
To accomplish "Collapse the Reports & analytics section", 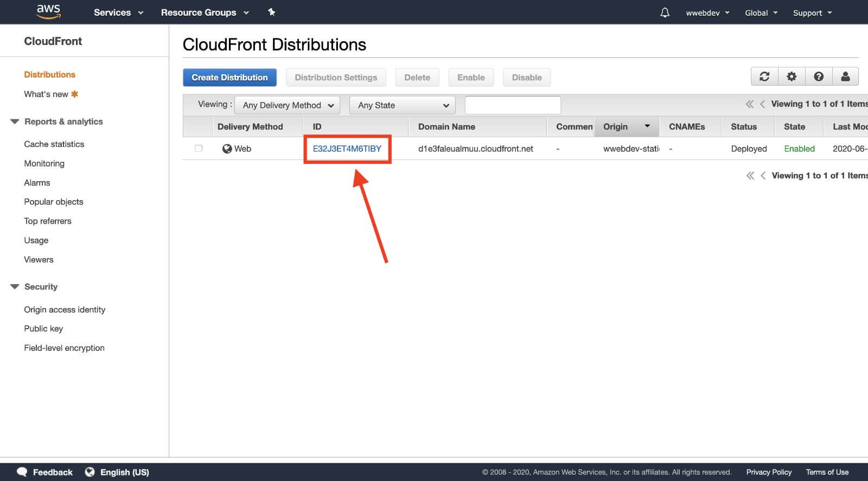I will pos(15,121).
